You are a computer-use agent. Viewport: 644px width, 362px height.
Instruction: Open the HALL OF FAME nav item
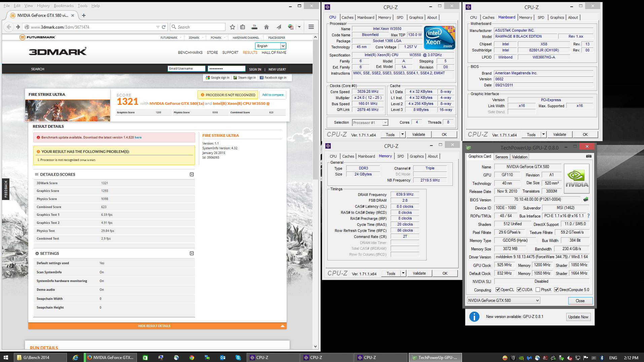274,52
